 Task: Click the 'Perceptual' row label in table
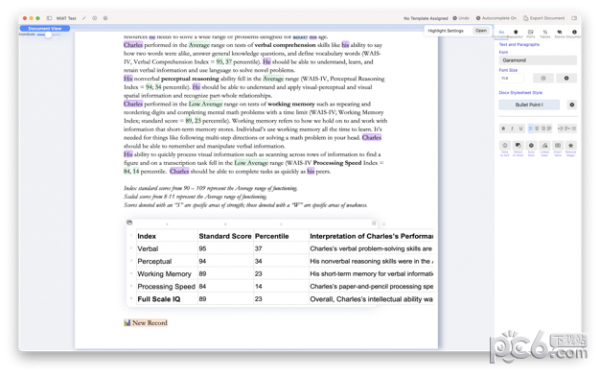click(x=155, y=261)
